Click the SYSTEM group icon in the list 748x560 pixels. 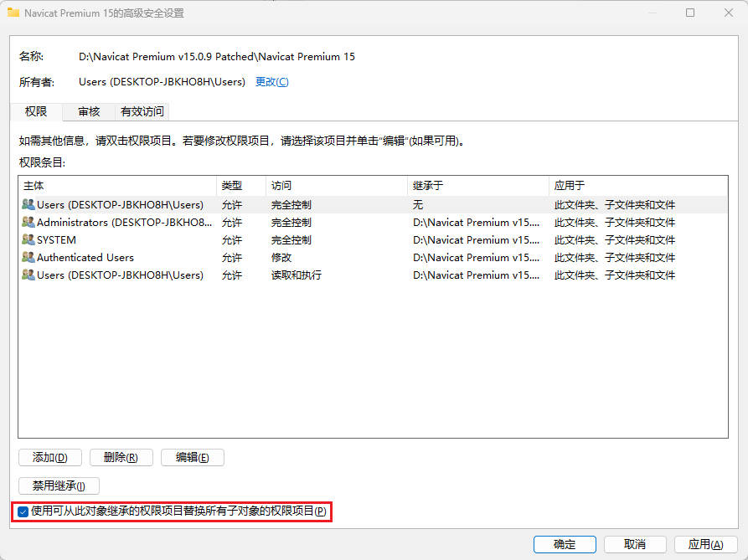[27, 239]
